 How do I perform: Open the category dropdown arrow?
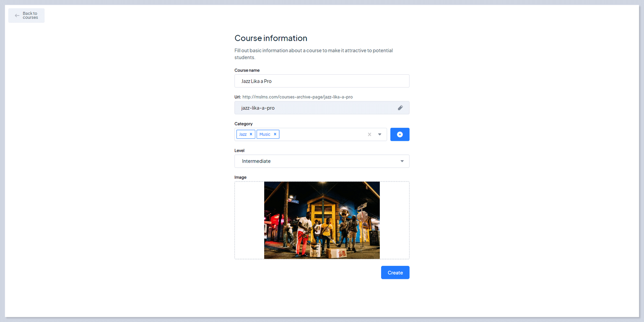pos(379,134)
